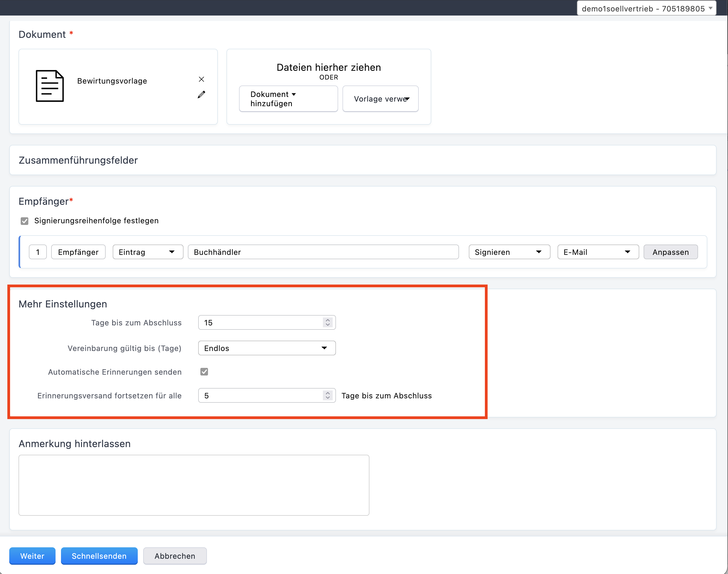This screenshot has width=728, height=574.
Task: Open the Eintrag recipient type dropdown
Action: coord(148,252)
